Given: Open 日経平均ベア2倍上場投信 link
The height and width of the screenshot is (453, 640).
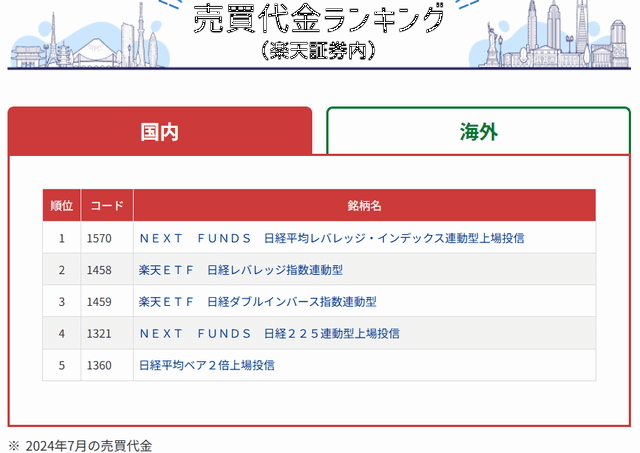Looking at the screenshot, I should (x=207, y=365).
